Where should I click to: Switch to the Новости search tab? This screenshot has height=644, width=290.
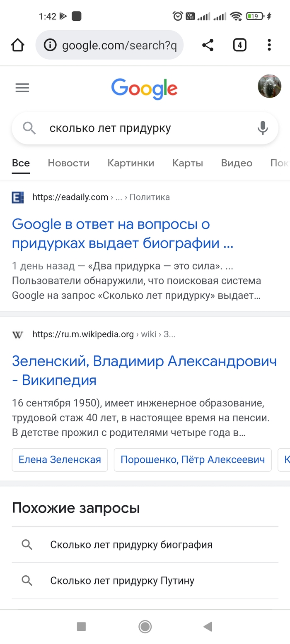[68, 163]
